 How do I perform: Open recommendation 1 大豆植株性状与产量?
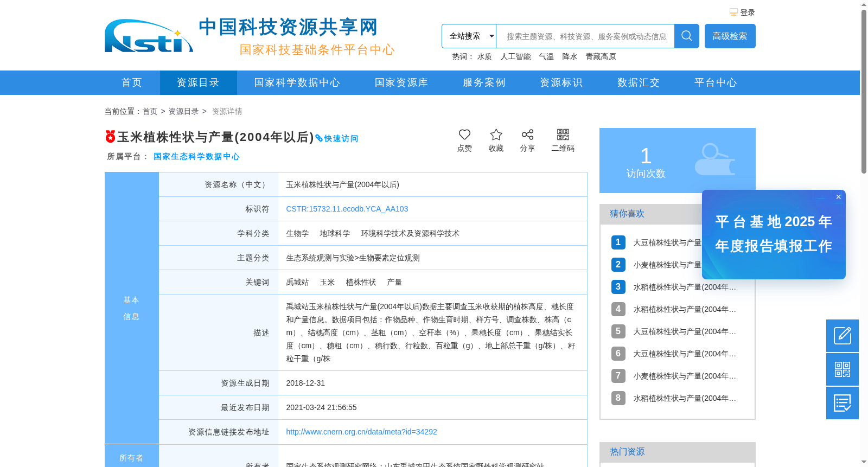tap(667, 242)
